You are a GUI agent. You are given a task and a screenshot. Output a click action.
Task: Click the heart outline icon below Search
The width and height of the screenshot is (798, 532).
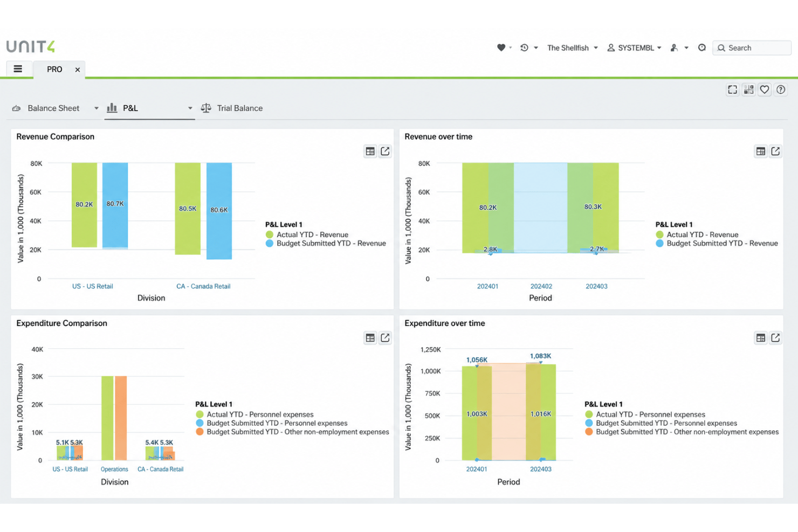tap(765, 90)
